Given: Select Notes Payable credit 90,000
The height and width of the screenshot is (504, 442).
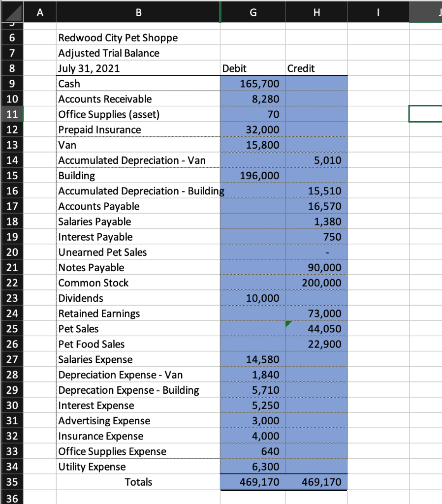Looking at the screenshot, I should tap(316, 267).
